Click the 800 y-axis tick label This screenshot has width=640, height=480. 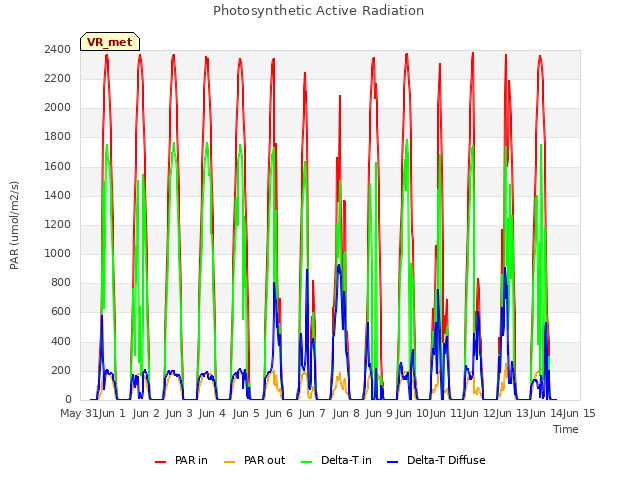click(61, 283)
